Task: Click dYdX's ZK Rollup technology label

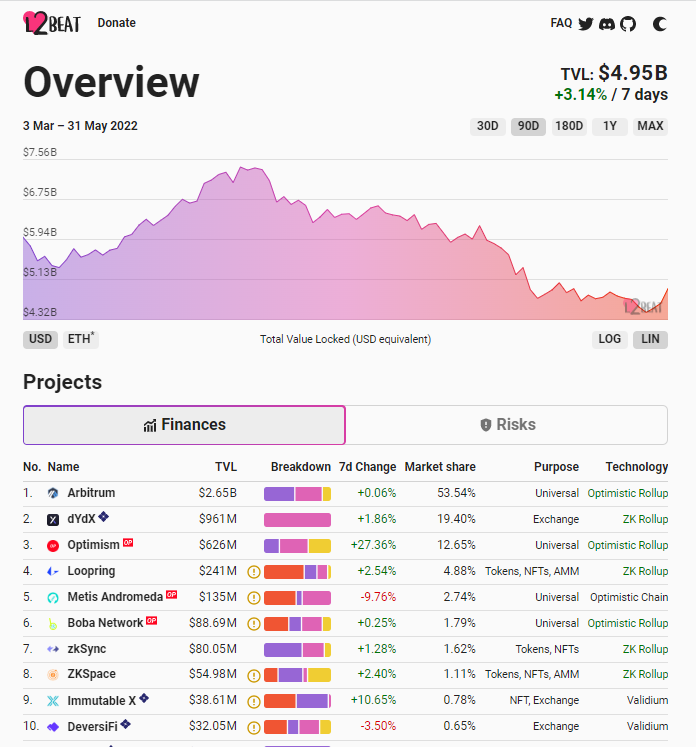Action: [645, 520]
